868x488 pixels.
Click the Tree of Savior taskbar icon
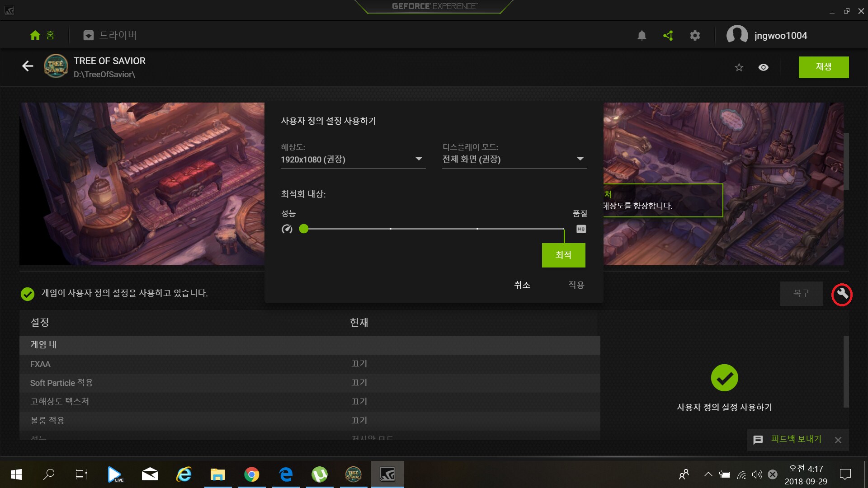pos(353,474)
